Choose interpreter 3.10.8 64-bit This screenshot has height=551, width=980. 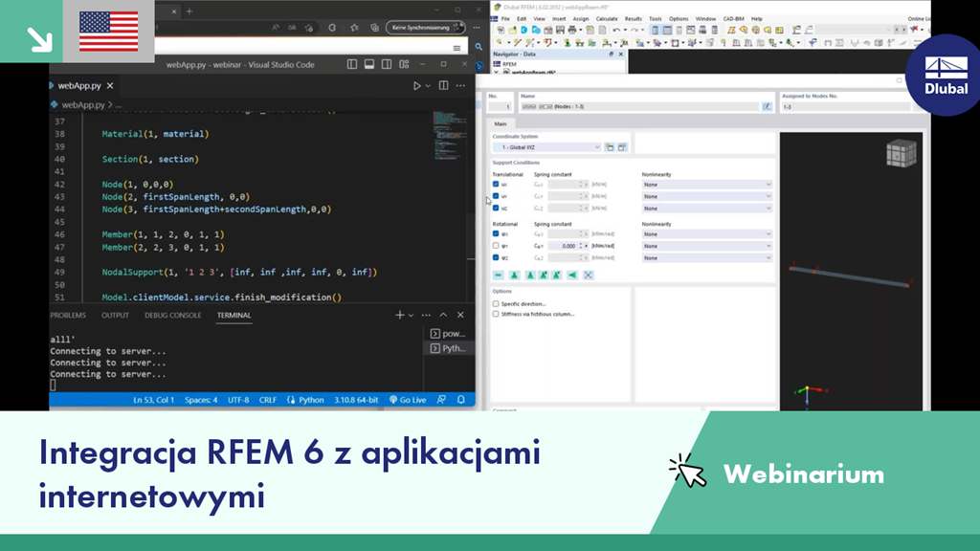click(356, 400)
